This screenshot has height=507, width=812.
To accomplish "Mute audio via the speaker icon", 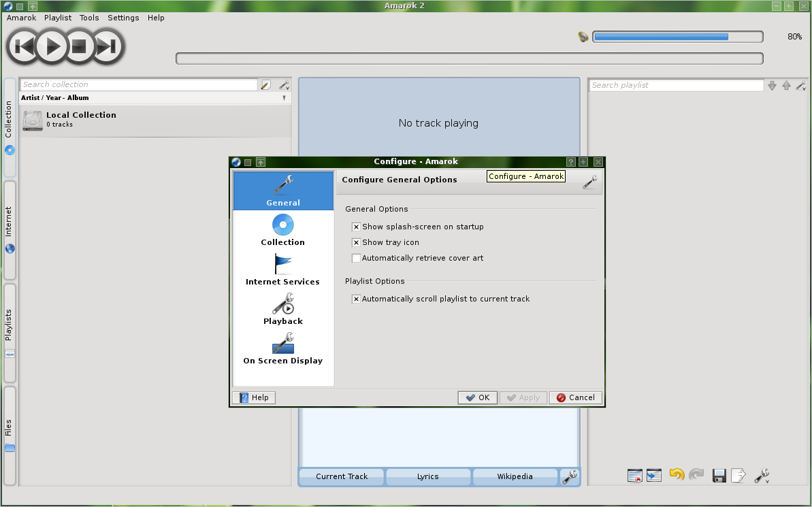I will point(583,37).
